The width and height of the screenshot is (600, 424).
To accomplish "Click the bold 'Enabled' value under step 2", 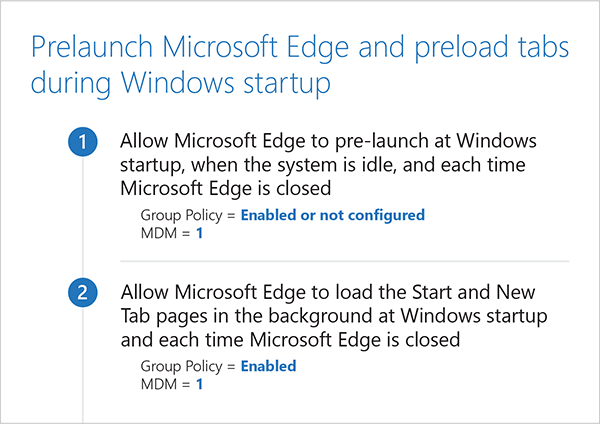I will coord(268,366).
